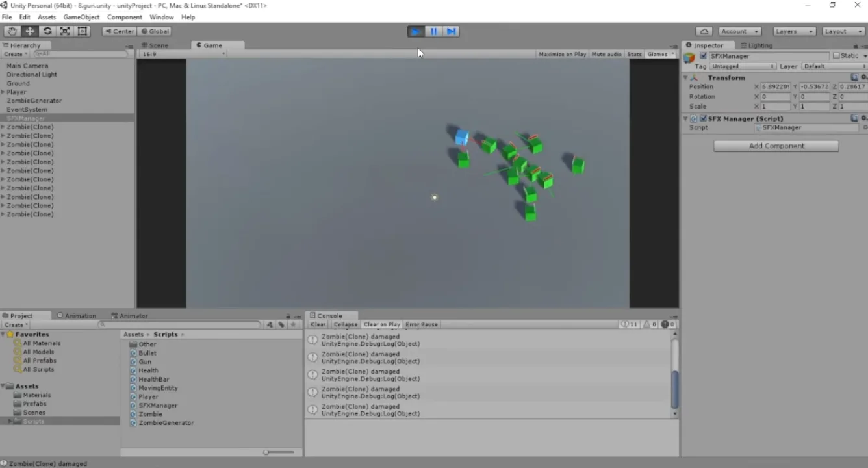Open the Account dropdown
Screen dimensions: 868x468
tap(739, 31)
